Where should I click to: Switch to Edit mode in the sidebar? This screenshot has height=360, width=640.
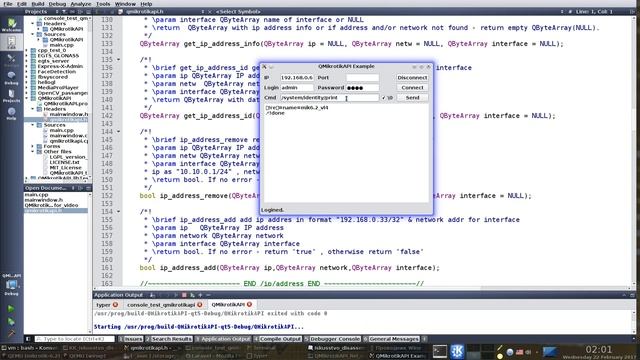point(11,42)
